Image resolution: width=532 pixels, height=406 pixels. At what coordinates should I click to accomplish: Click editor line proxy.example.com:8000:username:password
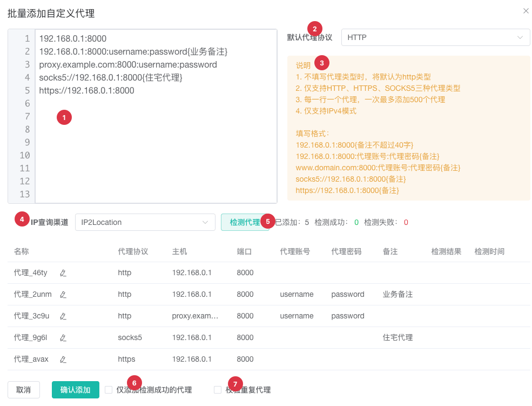pos(128,64)
